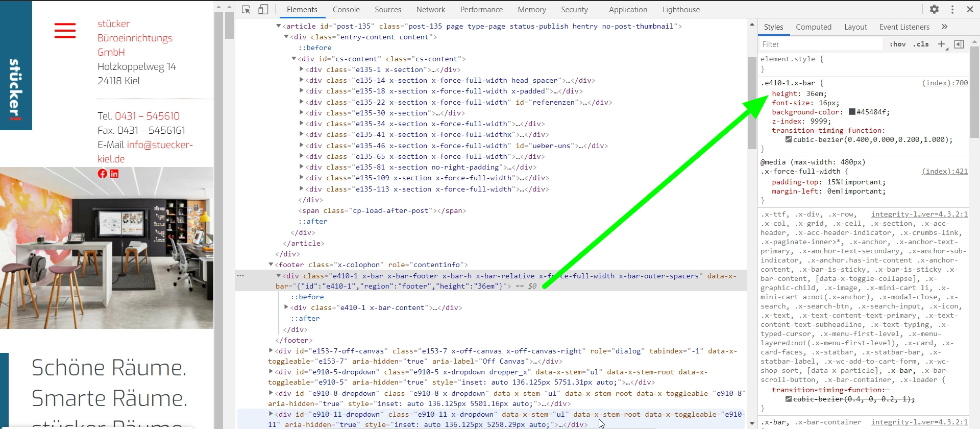Open the DevTools three-dot customize menu

click(x=952, y=9)
